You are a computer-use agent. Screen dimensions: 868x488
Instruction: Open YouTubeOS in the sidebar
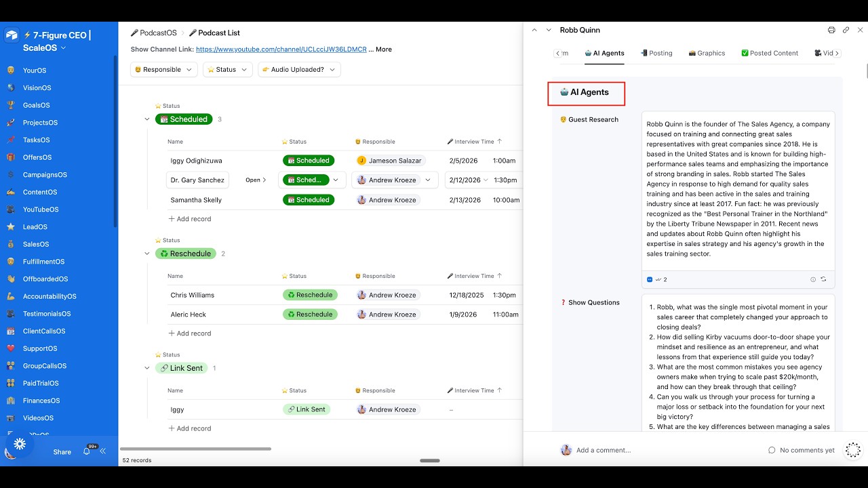click(41, 209)
